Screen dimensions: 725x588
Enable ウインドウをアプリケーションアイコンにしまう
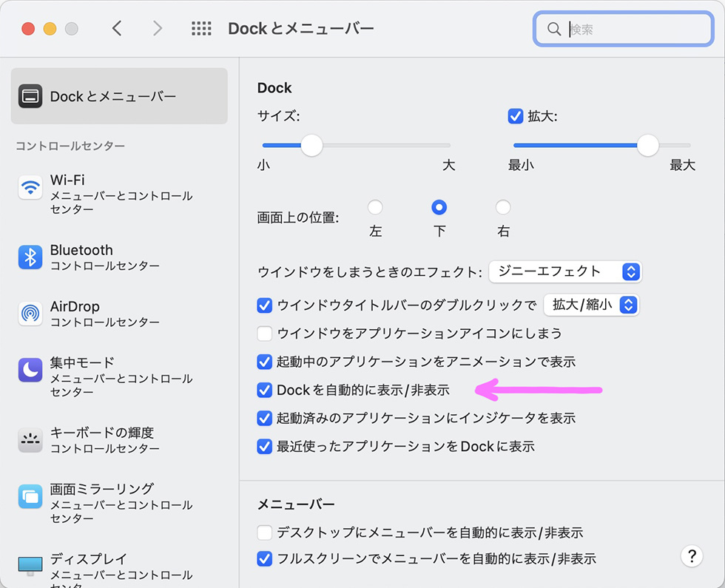click(x=265, y=333)
